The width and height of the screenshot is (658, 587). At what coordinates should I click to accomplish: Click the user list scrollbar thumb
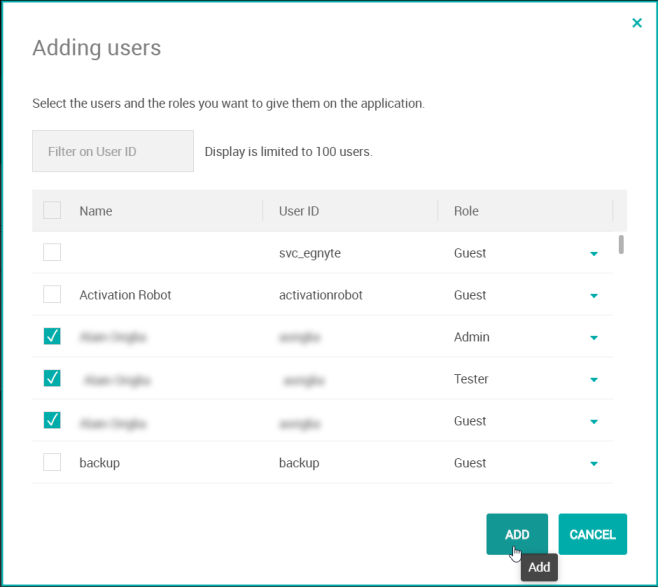(622, 244)
